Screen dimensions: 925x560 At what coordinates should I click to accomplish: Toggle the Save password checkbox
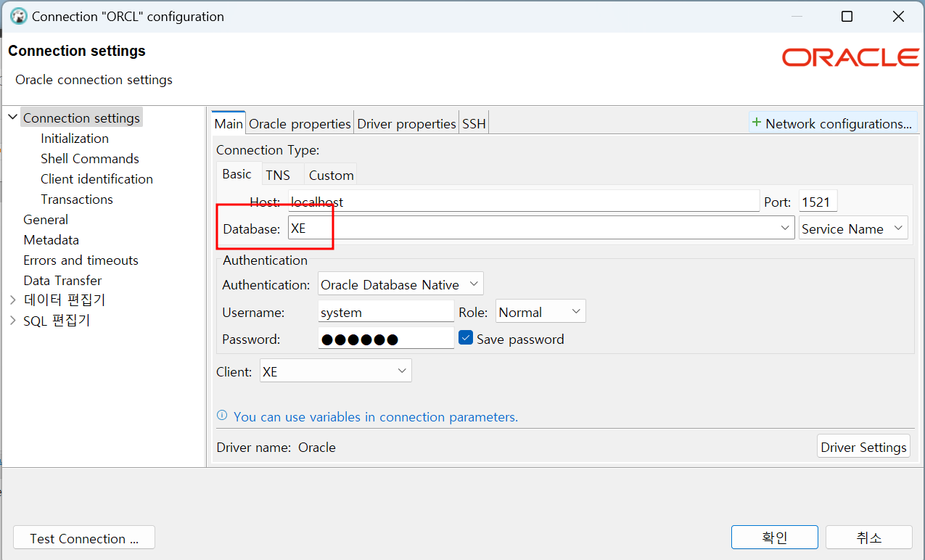coord(466,338)
